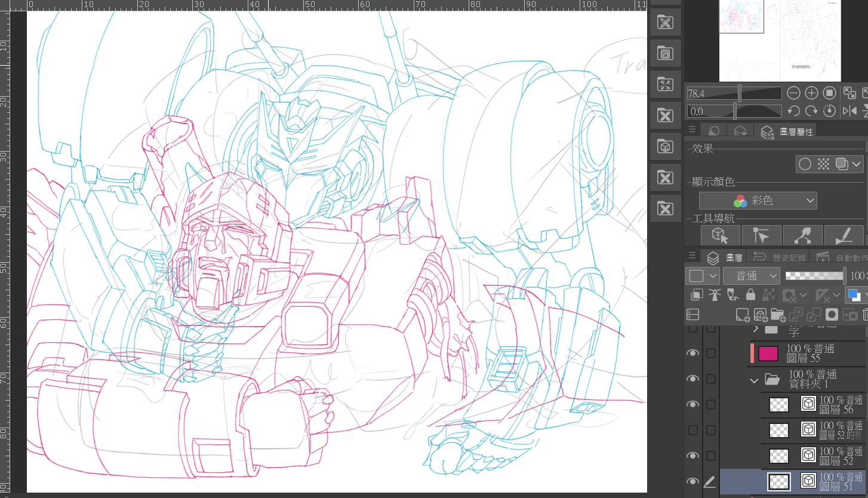Expand the effect options dropdown arrow
Viewport: 868px width, 498px height.
click(857, 164)
